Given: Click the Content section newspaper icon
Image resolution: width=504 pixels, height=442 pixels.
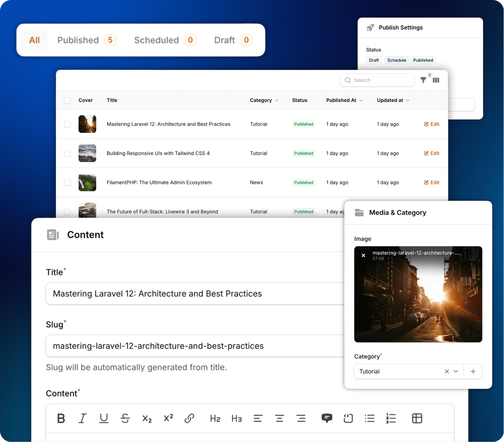Looking at the screenshot, I should coord(53,235).
